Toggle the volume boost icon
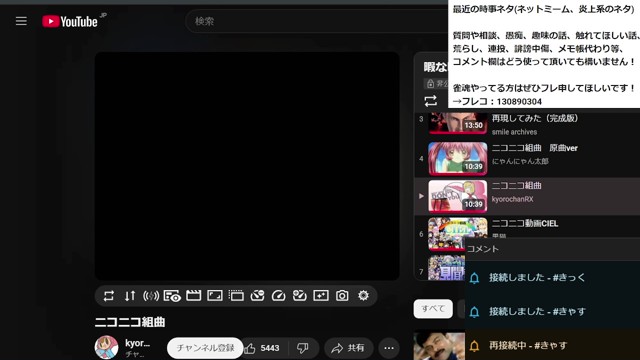This screenshot has height=360, width=640. click(151, 296)
